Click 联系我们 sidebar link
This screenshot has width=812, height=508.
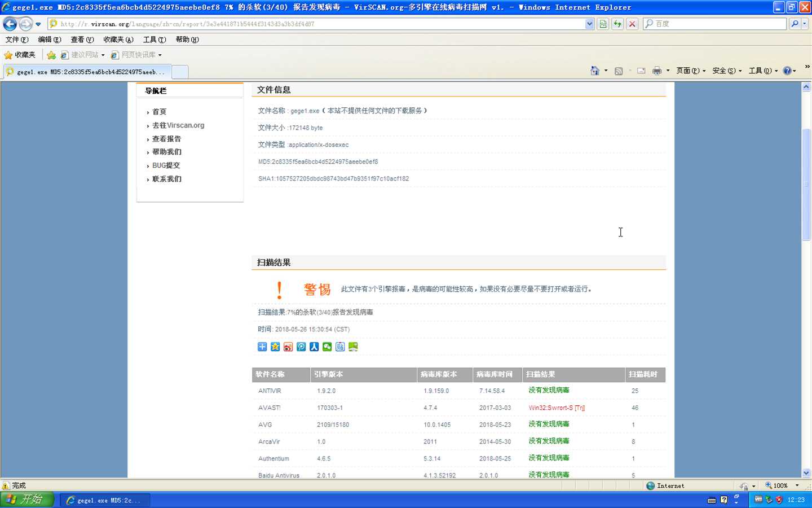tap(166, 179)
